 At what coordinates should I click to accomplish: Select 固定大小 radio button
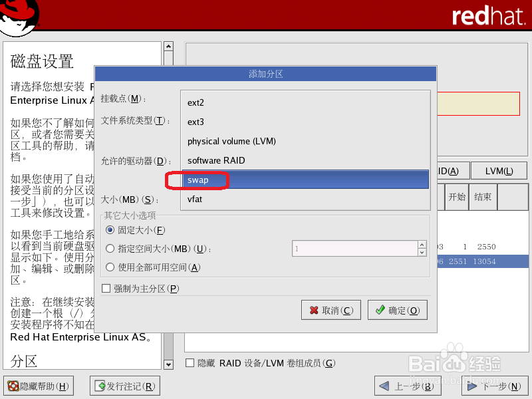pyautogui.click(x=110, y=230)
